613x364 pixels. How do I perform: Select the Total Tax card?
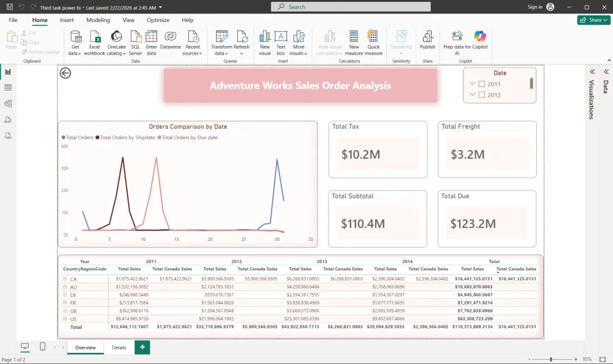pos(378,150)
